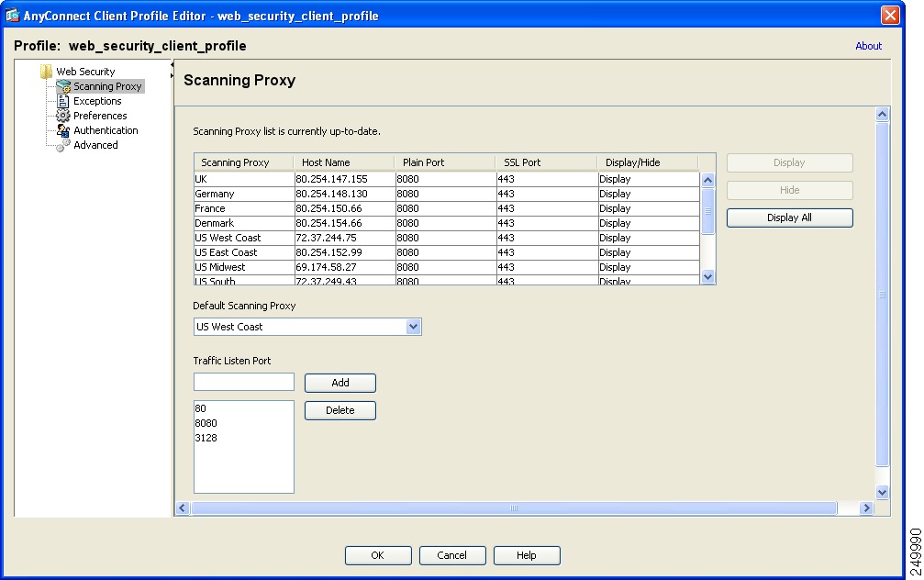924x580 pixels.
Task: Click the main panel vertical scrollbar thumb
Action: click(x=882, y=295)
